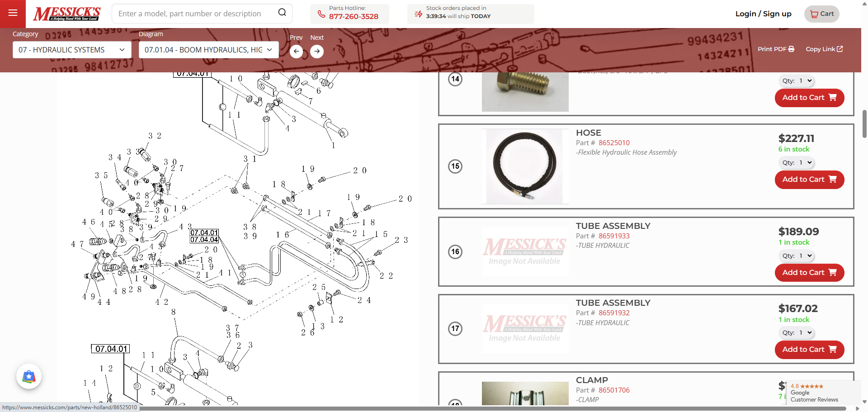Go to Messick's home logo
868x412 pixels.
click(67, 14)
